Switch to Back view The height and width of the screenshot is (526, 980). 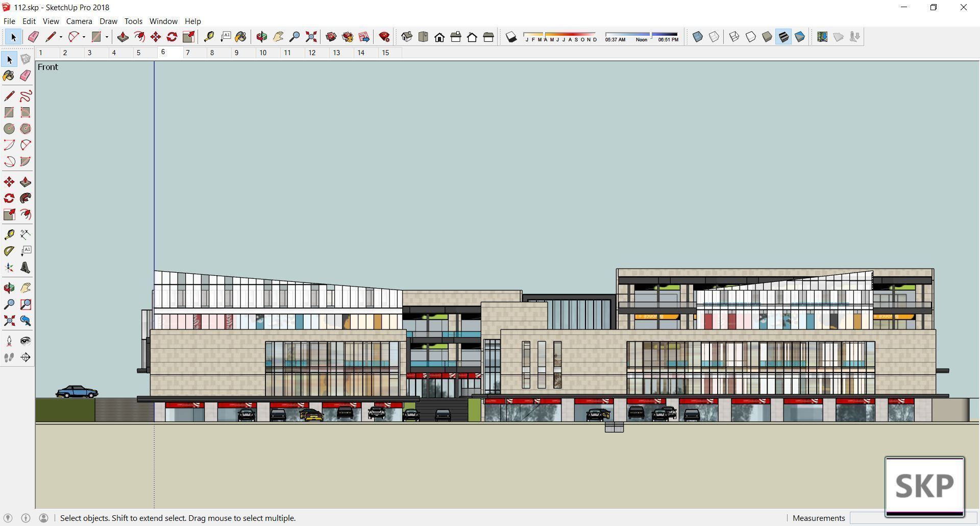tap(472, 37)
